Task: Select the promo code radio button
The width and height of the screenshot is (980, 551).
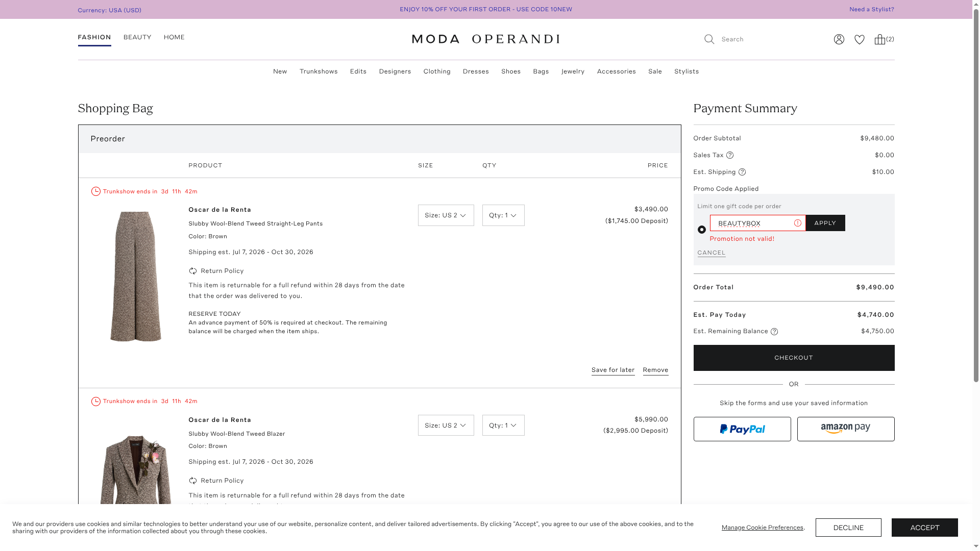Action: tap(702, 230)
